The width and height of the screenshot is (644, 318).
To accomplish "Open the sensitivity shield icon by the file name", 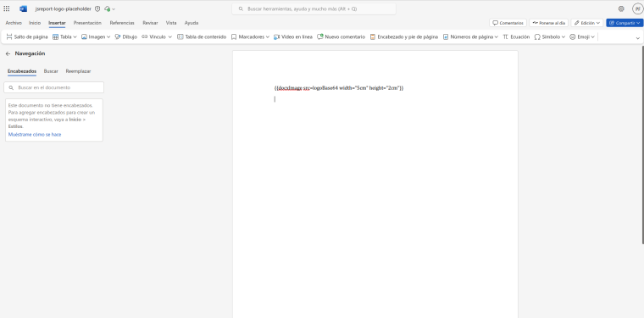I will point(97,8).
